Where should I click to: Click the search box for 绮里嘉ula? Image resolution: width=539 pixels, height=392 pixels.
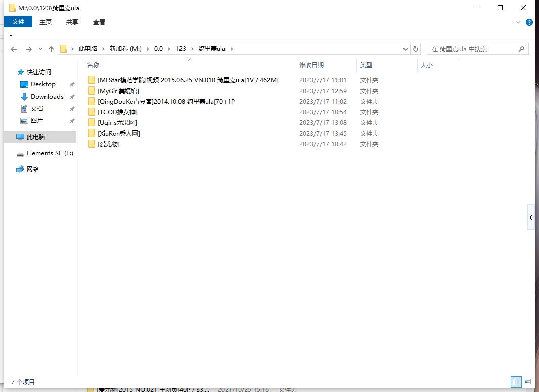click(473, 49)
